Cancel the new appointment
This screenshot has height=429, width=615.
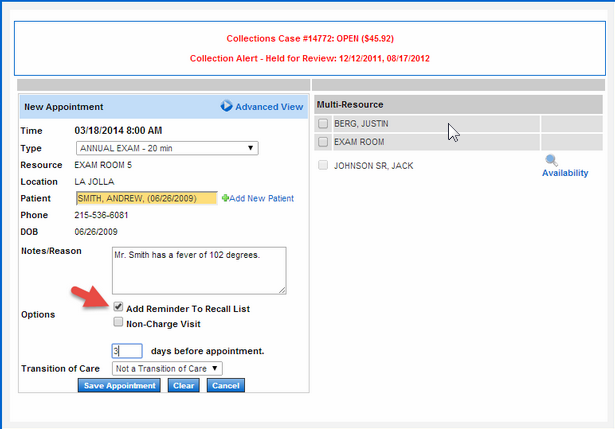coord(225,385)
